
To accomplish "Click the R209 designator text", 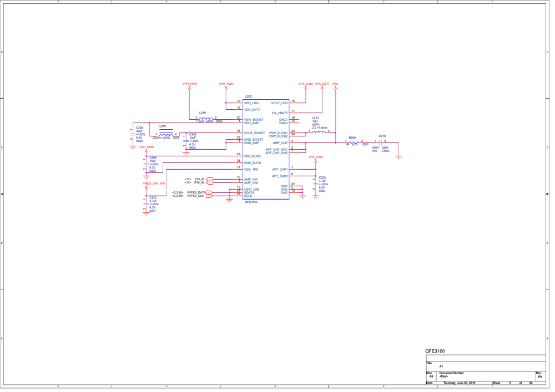I will pos(352,138).
